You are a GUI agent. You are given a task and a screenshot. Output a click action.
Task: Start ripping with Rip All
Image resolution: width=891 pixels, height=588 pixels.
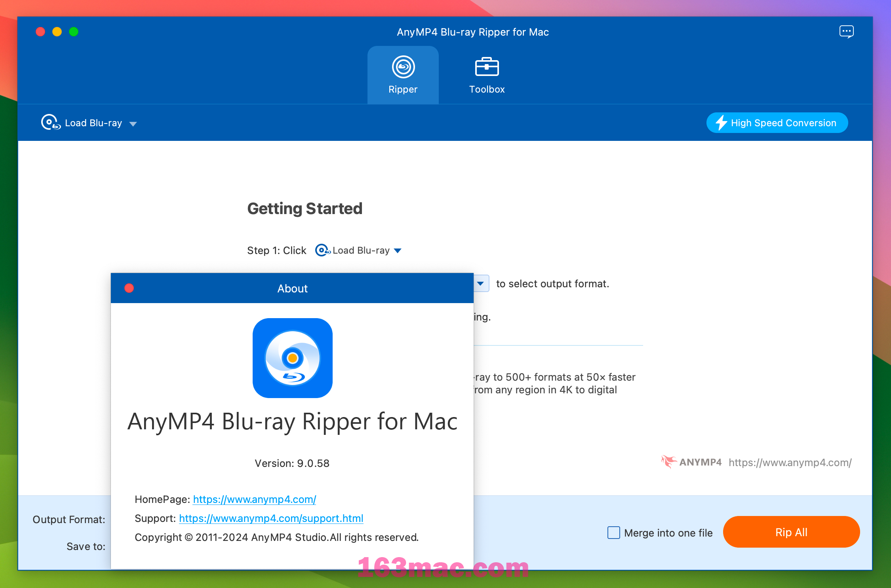click(x=791, y=532)
